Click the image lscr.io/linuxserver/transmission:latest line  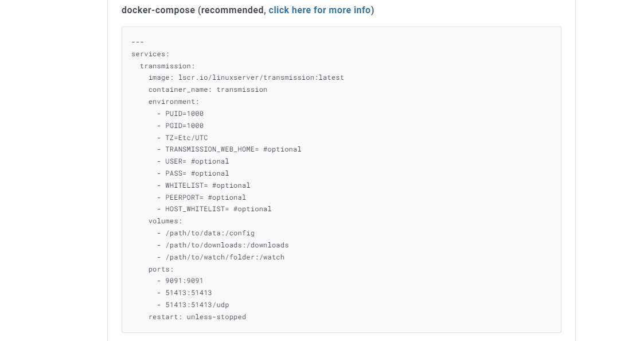point(246,77)
